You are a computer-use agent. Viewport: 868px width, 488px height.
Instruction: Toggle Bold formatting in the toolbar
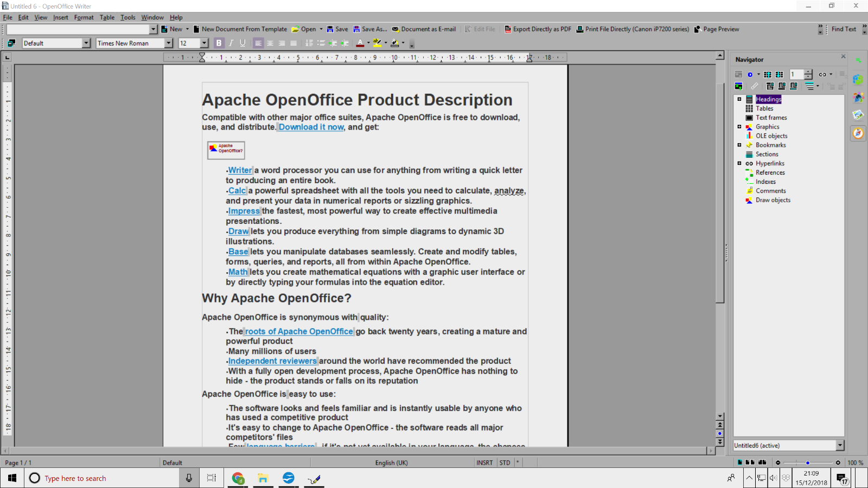tap(219, 43)
